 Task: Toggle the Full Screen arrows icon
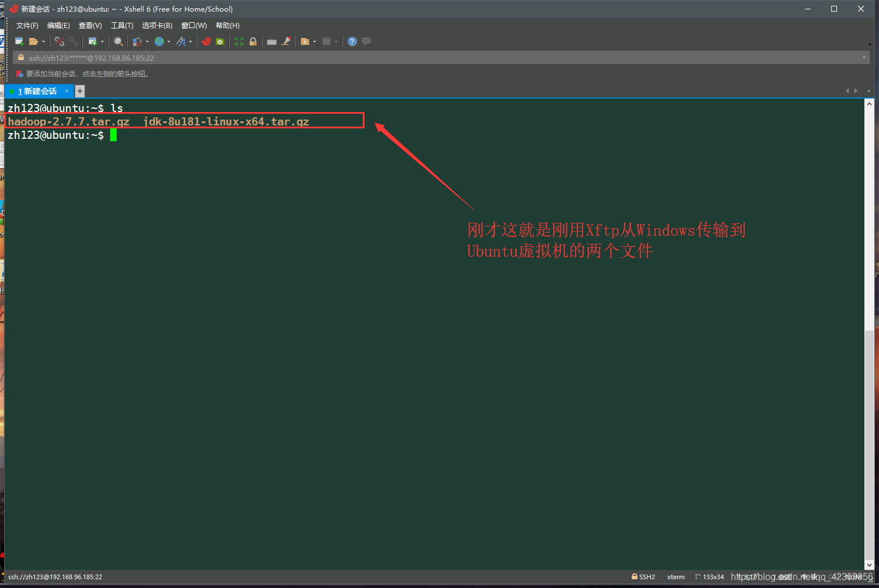pos(239,41)
